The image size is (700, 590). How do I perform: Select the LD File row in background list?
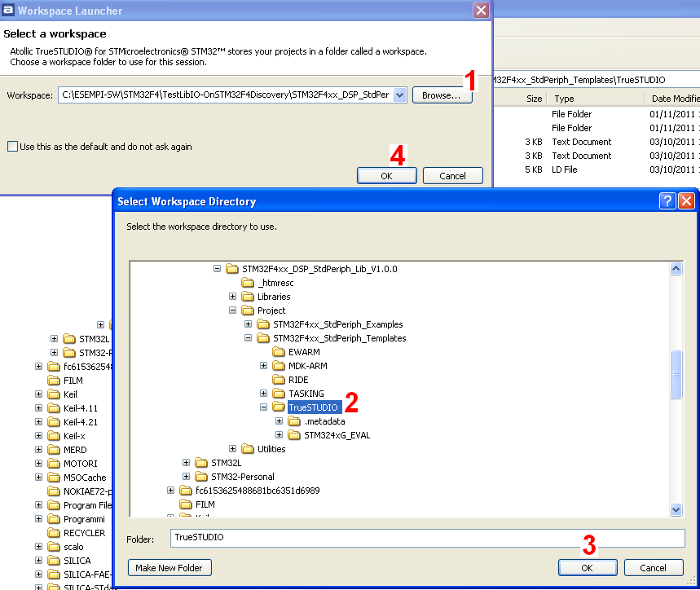pyautogui.click(x=597, y=170)
